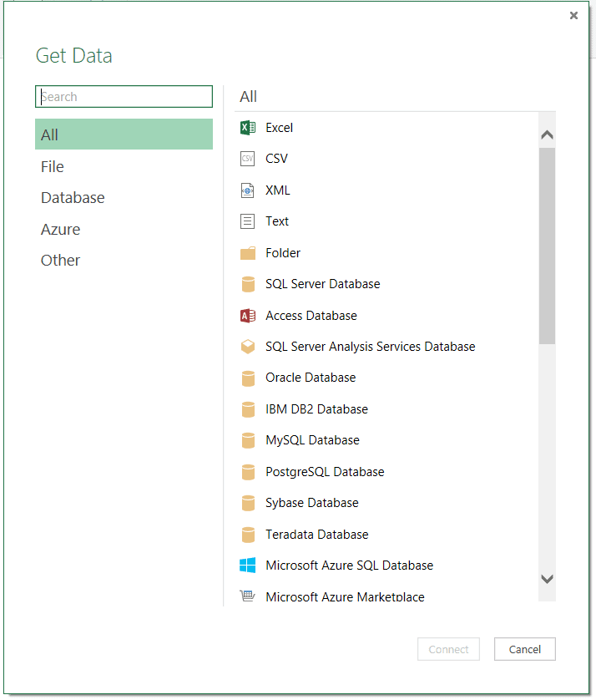This screenshot has height=700, width=596.
Task: Choose the Text file icon
Action: (247, 221)
